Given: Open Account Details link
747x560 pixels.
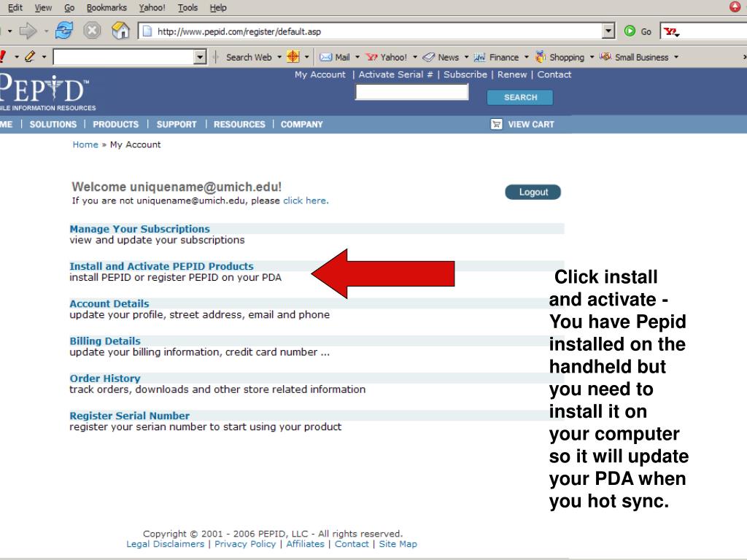Looking at the screenshot, I should click(109, 303).
